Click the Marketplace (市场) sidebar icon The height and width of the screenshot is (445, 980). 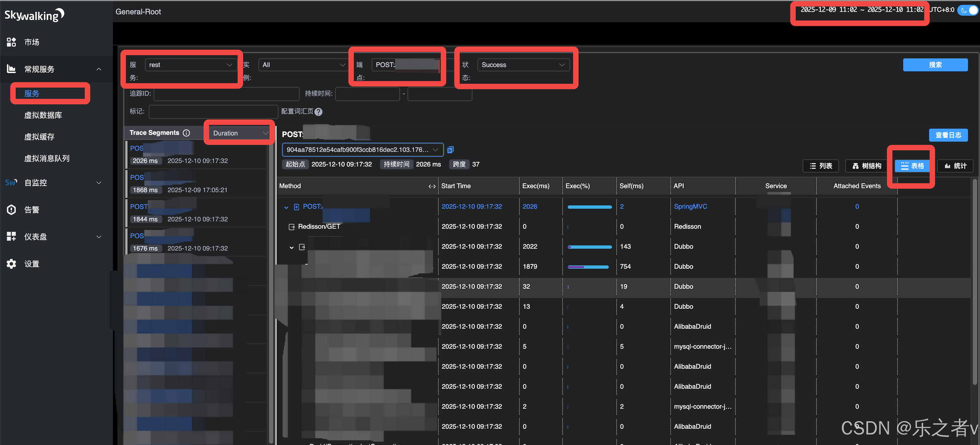(x=11, y=42)
